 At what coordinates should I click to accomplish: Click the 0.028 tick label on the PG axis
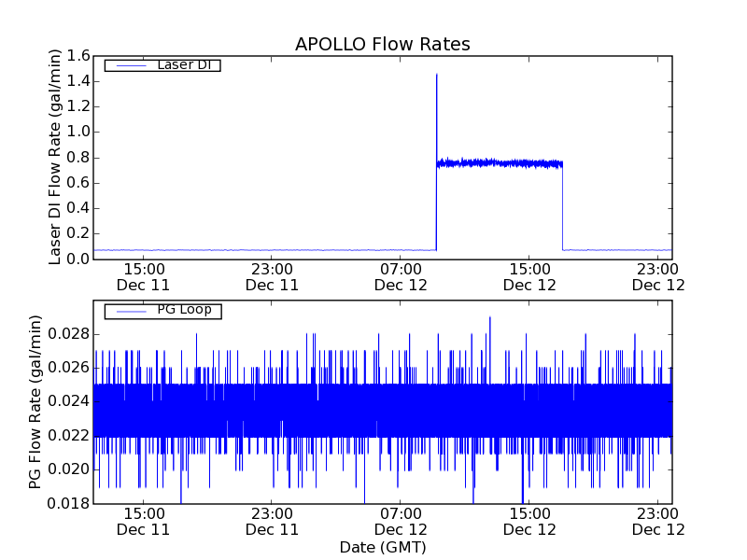pos(69,334)
